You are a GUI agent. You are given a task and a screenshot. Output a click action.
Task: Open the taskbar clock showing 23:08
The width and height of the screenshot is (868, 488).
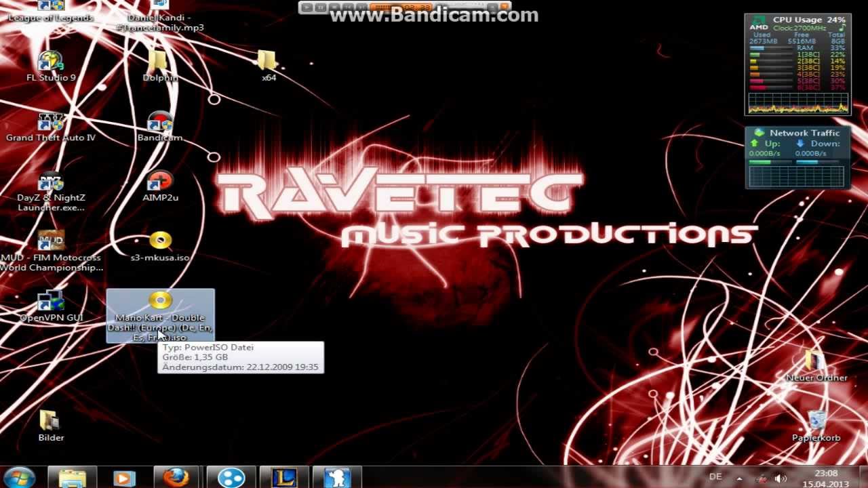click(825, 478)
